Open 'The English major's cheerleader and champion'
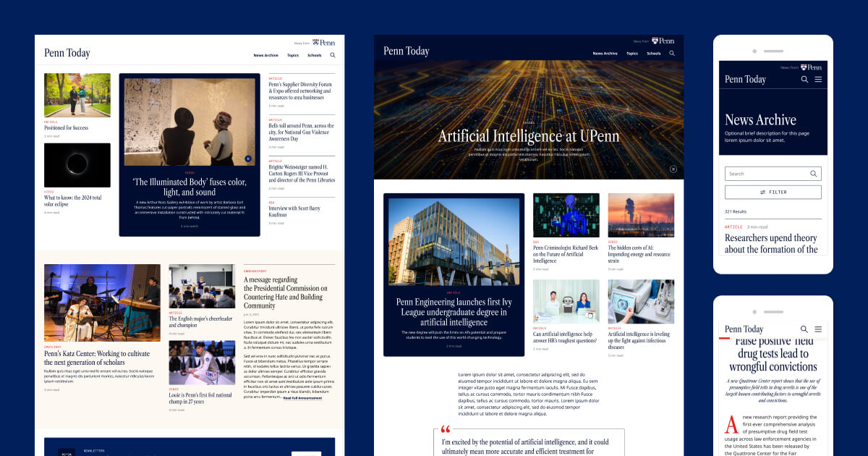868x456 pixels. click(200, 321)
